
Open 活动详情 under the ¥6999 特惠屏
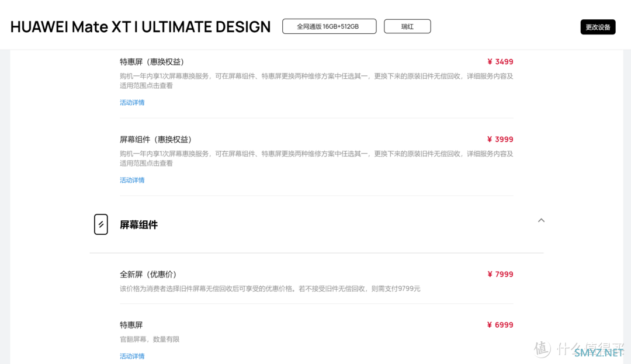132,356
